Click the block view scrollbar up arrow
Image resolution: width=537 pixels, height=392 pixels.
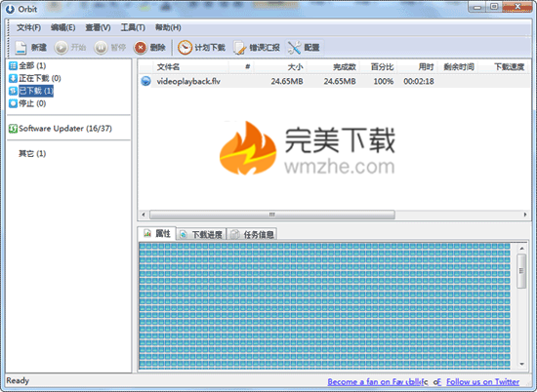coord(521,249)
